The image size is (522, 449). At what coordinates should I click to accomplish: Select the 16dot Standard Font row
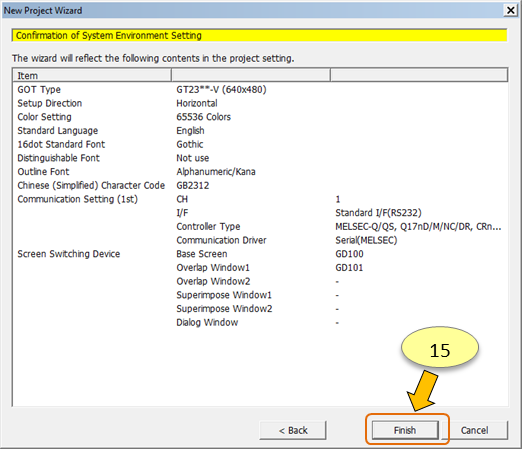(260, 144)
